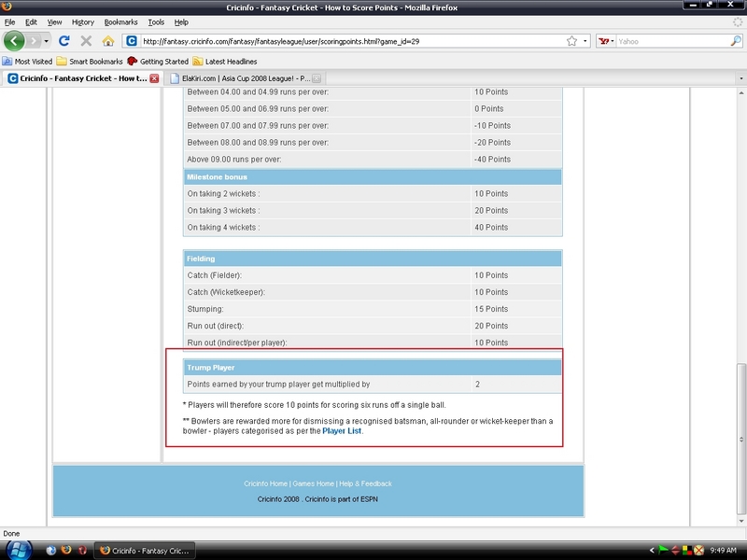Click the search magnifier icon
Screen dimensions: 747x560
click(736, 41)
